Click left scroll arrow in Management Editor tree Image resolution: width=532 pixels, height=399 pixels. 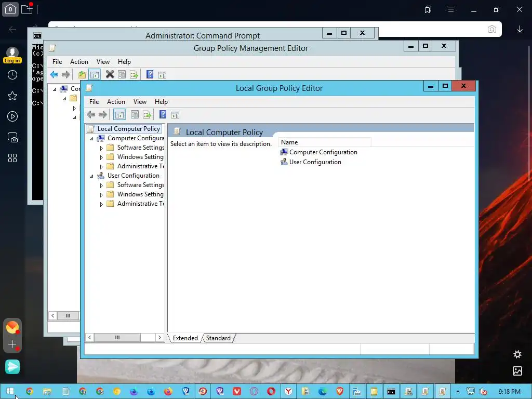point(53,315)
